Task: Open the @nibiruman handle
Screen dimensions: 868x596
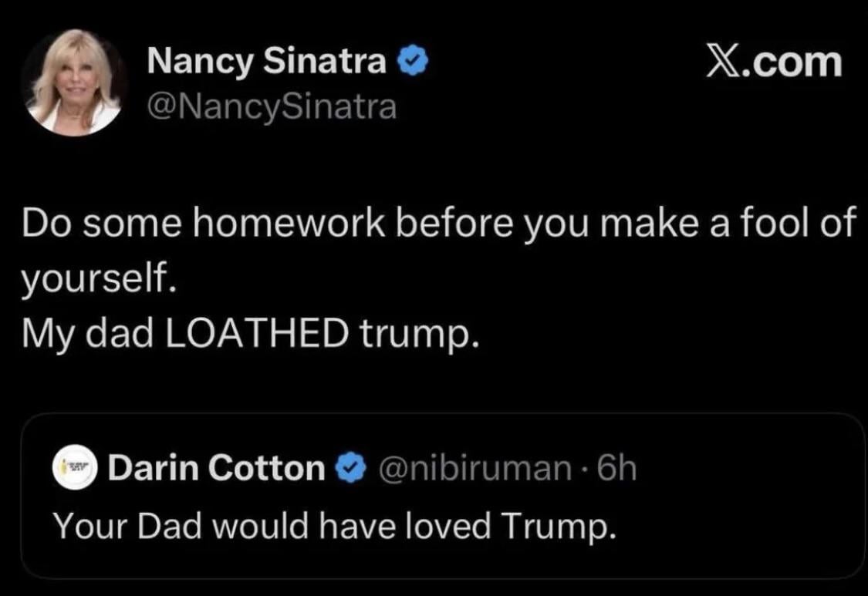Action: [472, 468]
